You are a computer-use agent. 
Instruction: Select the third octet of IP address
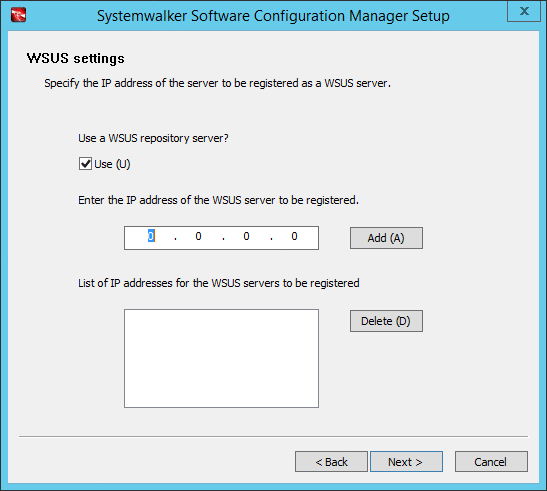pos(246,236)
